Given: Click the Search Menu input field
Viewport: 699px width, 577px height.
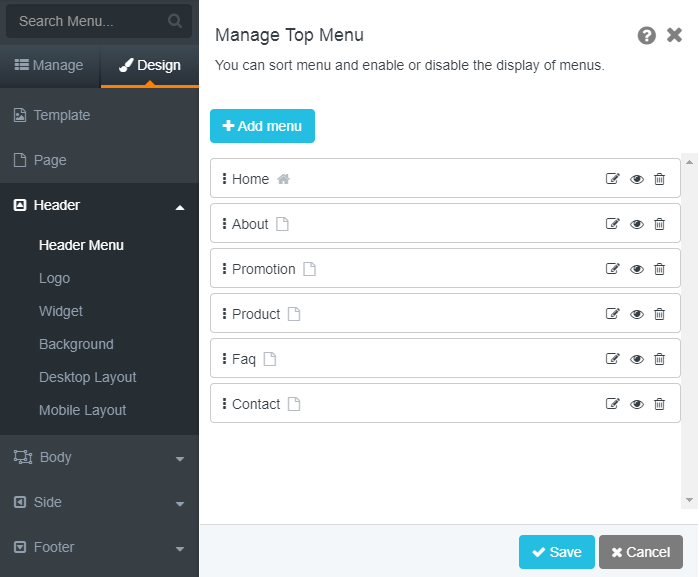Looking at the screenshot, I should click(88, 21).
